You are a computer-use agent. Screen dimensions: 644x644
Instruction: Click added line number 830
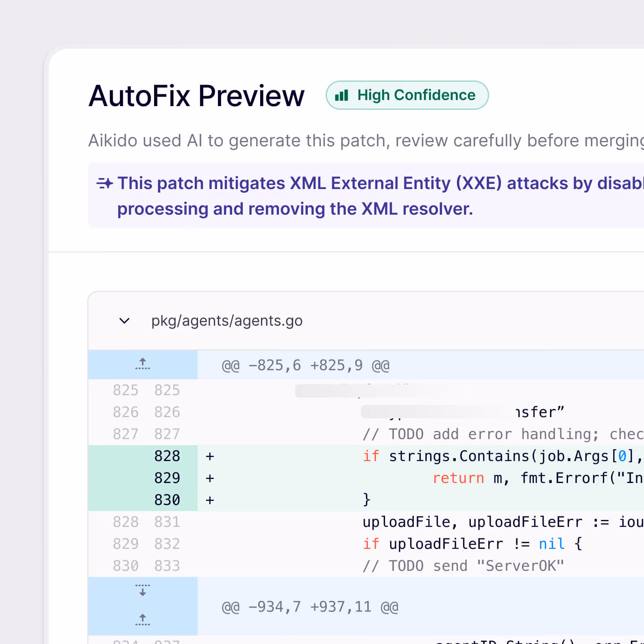[x=167, y=500]
